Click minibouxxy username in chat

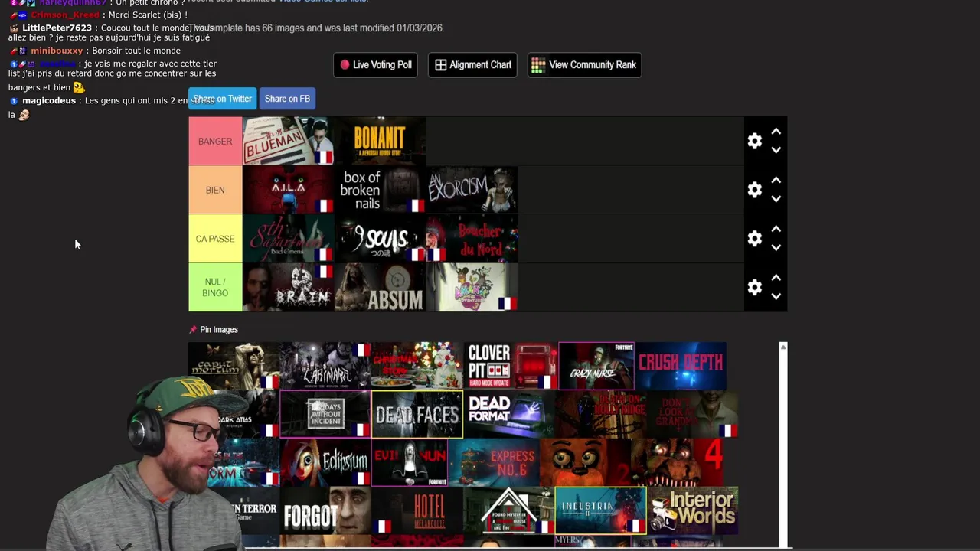[57, 51]
